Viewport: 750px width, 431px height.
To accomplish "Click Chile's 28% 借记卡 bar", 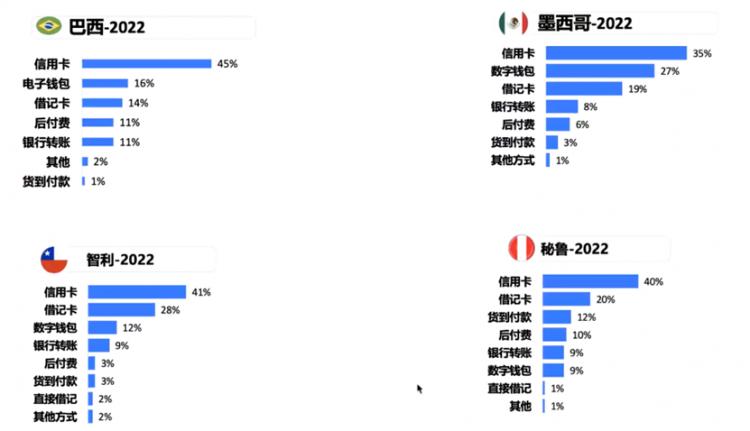I will click(121, 309).
